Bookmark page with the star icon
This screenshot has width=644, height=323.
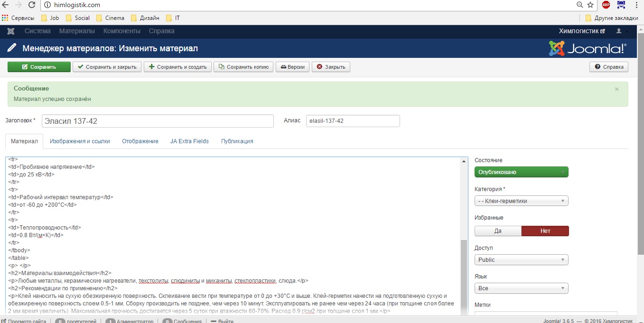(590, 5)
